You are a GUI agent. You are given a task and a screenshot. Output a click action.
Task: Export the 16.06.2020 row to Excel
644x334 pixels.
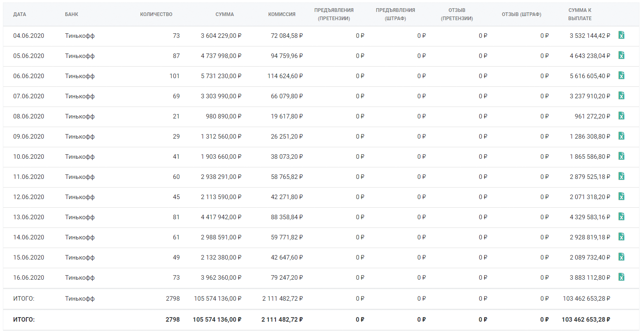[x=621, y=277]
